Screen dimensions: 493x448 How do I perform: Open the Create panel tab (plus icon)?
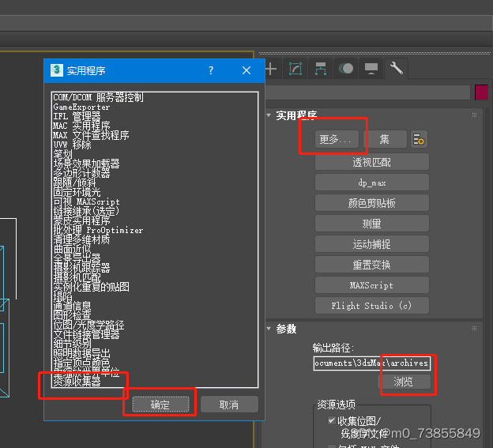tap(271, 69)
